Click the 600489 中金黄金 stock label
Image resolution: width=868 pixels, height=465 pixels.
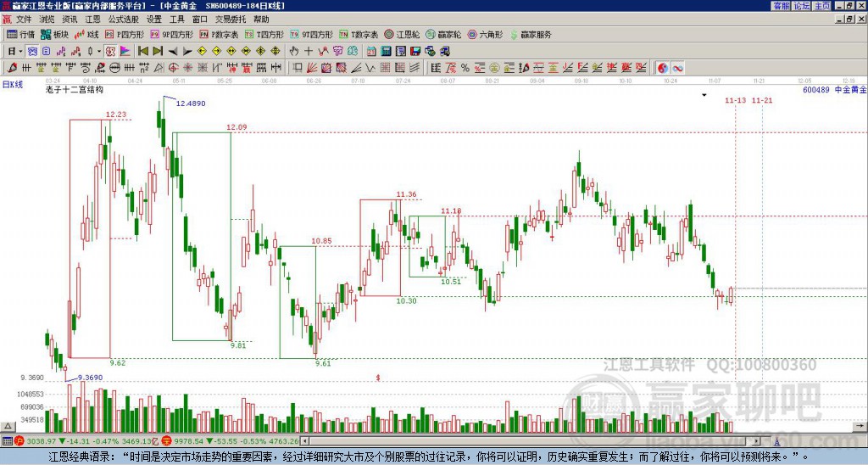pyautogui.click(x=835, y=89)
